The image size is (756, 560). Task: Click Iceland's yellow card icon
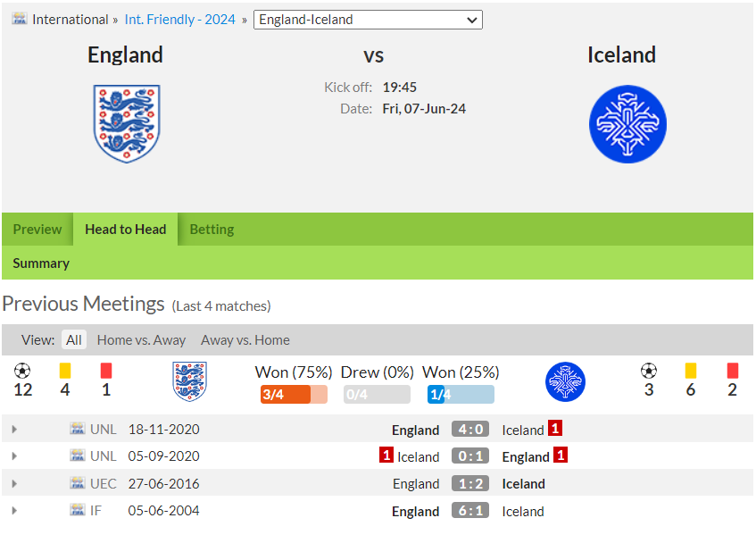(x=691, y=371)
